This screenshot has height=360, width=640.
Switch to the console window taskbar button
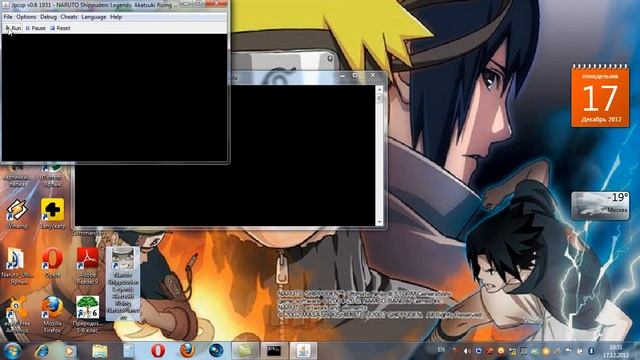pyautogui.click(x=274, y=351)
